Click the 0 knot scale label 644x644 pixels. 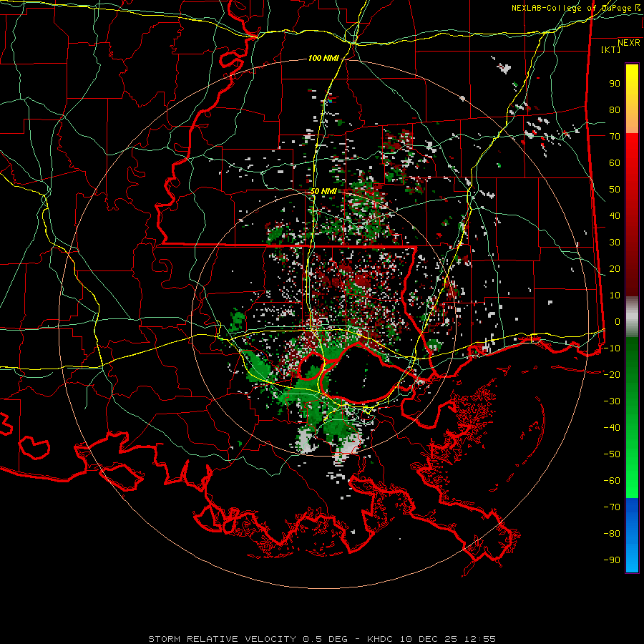pos(618,321)
